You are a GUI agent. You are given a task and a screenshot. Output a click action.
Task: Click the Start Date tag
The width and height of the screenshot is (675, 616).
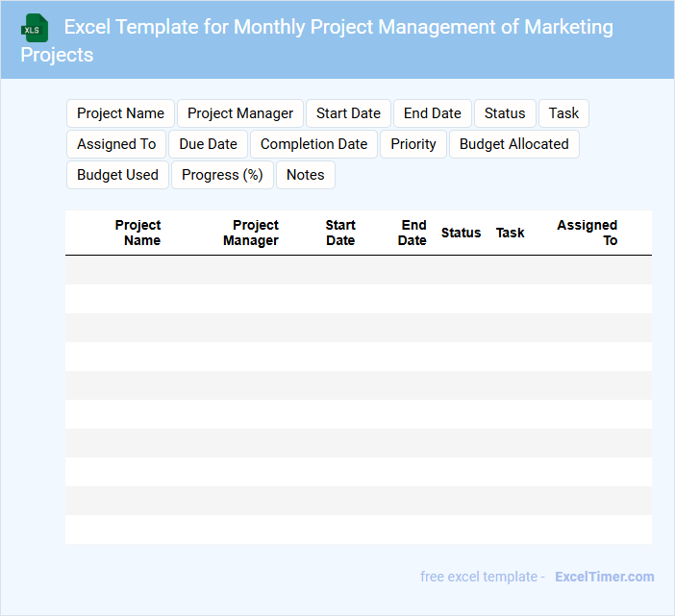[348, 113]
